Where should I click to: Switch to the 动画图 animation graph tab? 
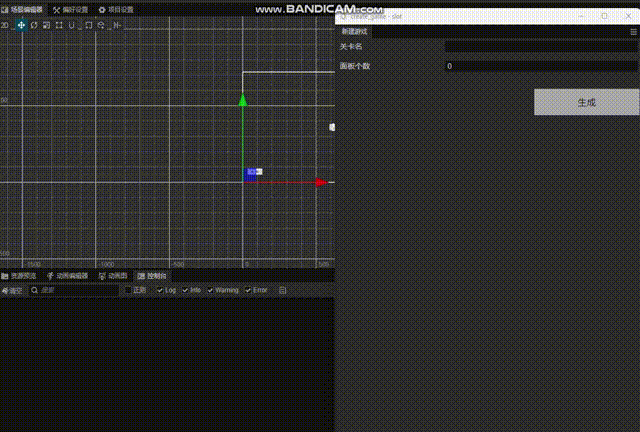pyautogui.click(x=113, y=276)
